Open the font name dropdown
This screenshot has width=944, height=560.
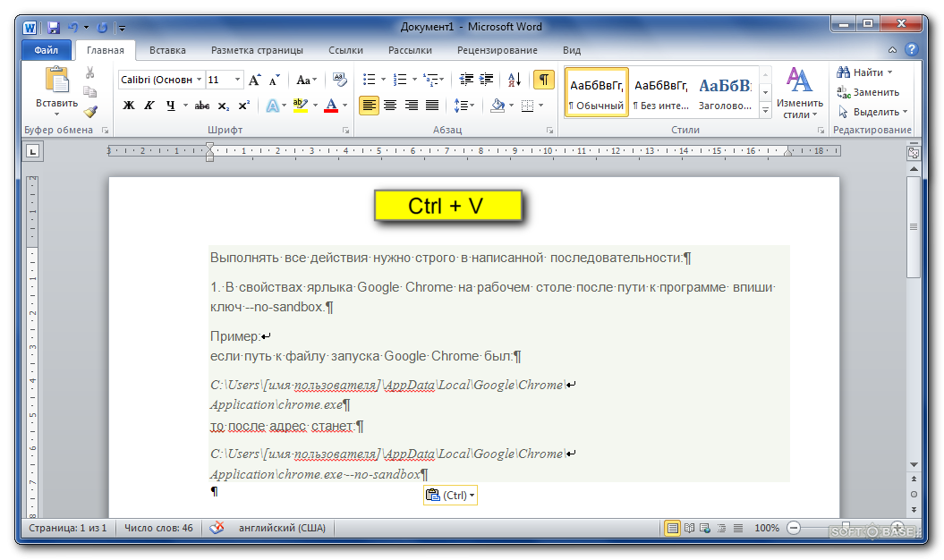[x=199, y=80]
